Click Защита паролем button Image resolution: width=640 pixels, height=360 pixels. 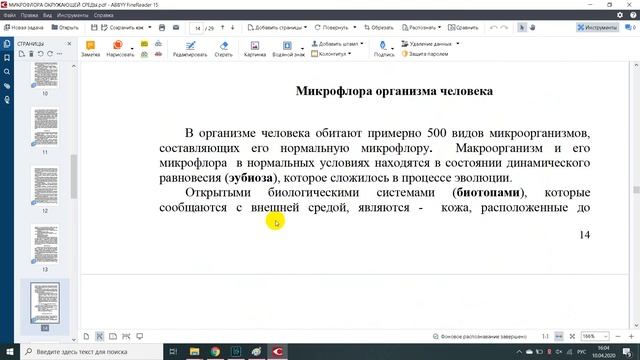point(425,53)
